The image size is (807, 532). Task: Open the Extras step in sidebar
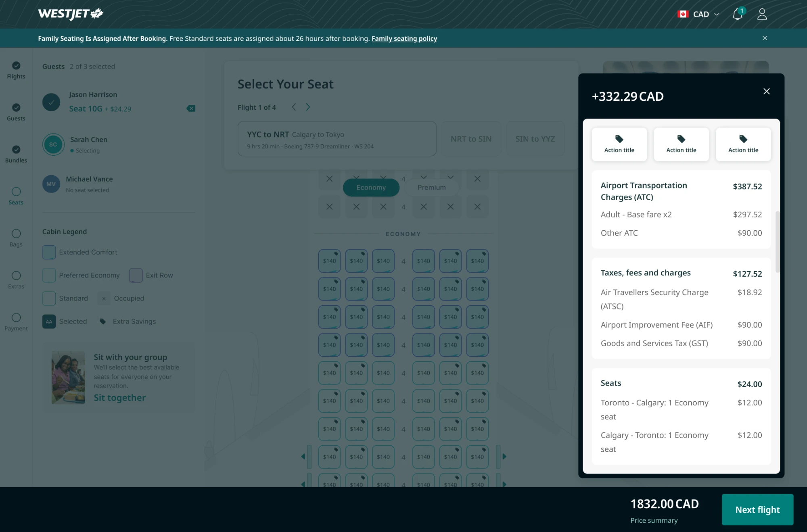tap(16, 280)
